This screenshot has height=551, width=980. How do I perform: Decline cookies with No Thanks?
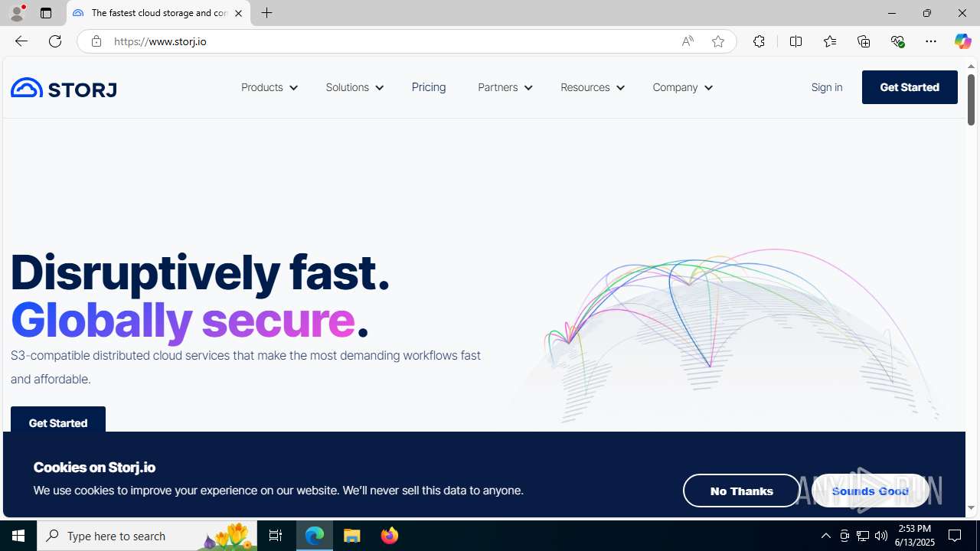tap(741, 491)
